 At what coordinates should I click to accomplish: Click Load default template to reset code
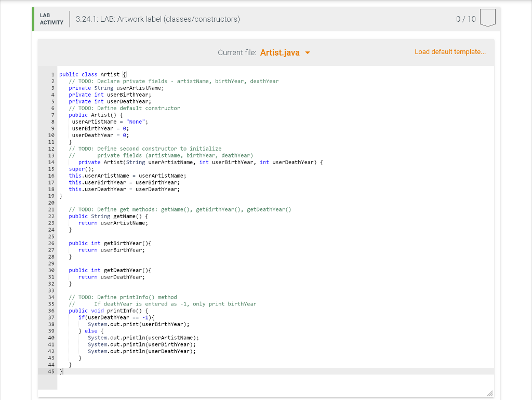coord(450,52)
